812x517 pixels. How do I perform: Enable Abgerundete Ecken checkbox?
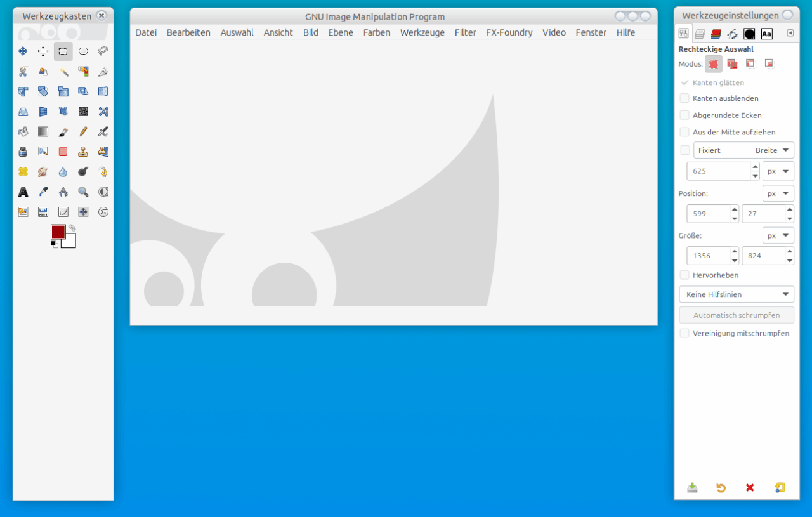click(684, 115)
